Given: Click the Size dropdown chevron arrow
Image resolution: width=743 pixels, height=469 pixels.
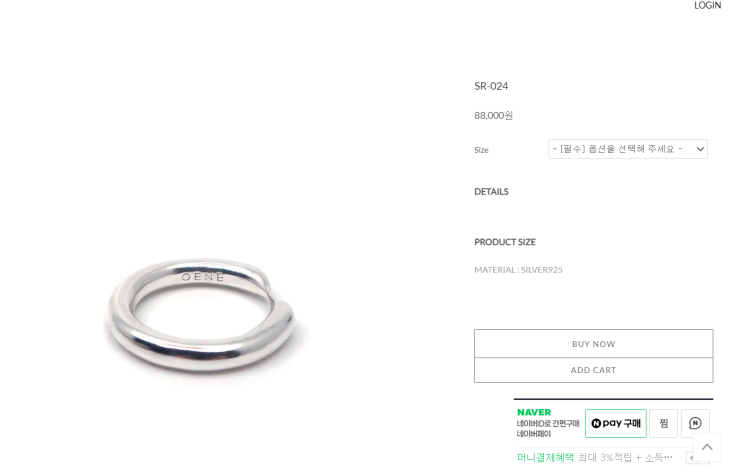Looking at the screenshot, I should [x=700, y=149].
